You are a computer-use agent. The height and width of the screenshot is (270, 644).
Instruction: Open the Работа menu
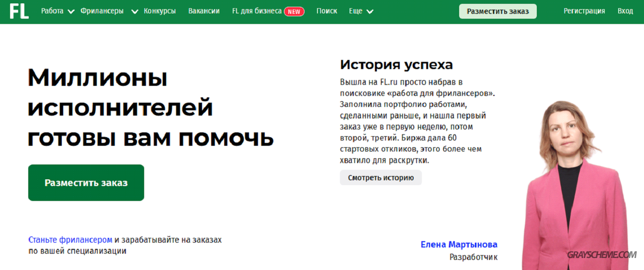click(x=52, y=11)
